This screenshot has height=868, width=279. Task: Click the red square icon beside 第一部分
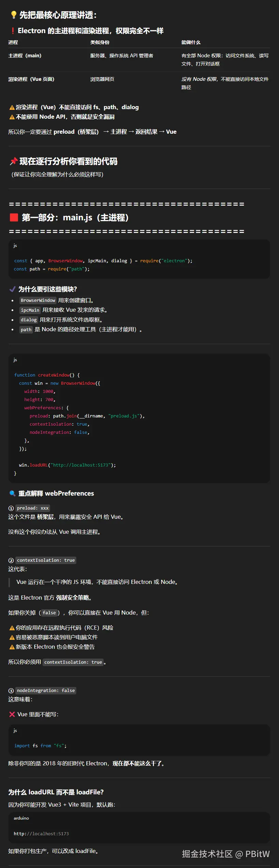click(14, 218)
